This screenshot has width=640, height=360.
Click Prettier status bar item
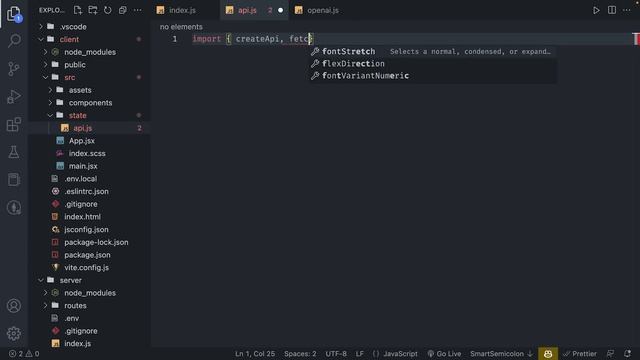[580, 354]
